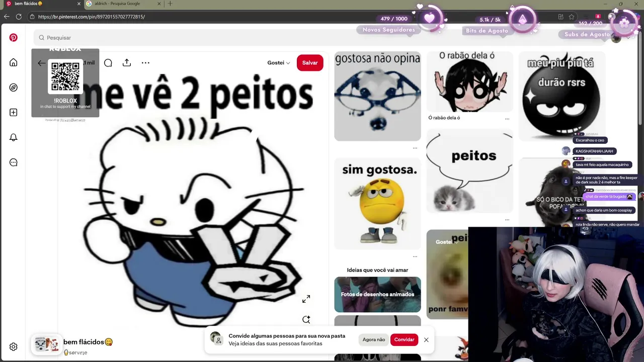Screen dimensions: 644x362
Task: Click the Convidar button
Action: click(404, 340)
